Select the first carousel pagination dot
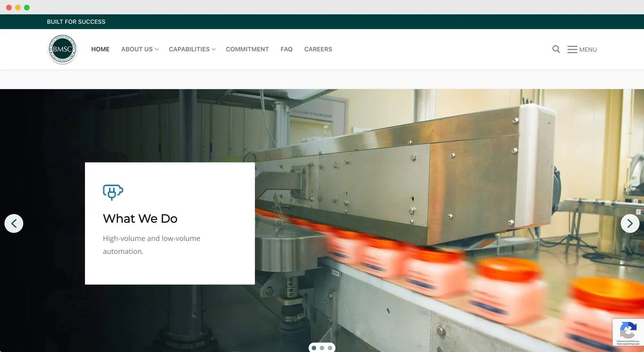The image size is (644, 352). click(314, 348)
